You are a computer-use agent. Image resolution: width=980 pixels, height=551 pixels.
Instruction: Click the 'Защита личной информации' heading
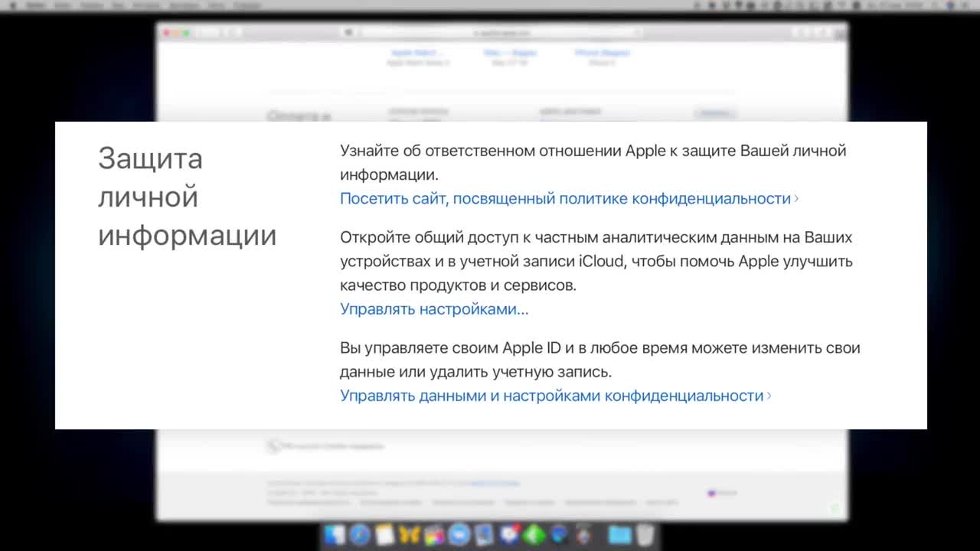(x=187, y=197)
